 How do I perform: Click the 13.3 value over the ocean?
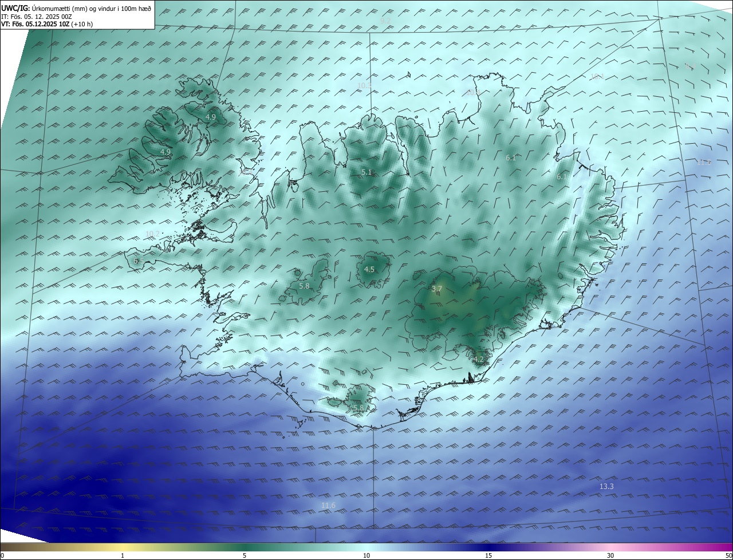coord(606,487)
